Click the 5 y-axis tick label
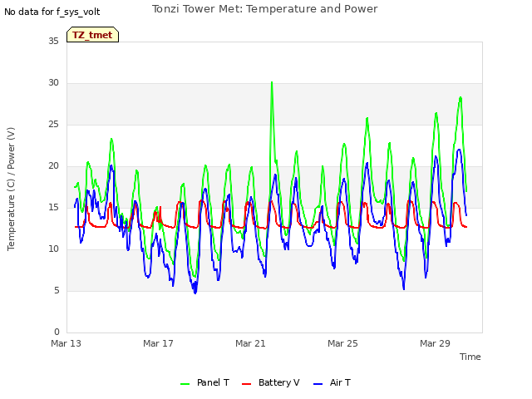Image resolution: width=532 pixels, height=399 pixels. (x=57, y=290)
